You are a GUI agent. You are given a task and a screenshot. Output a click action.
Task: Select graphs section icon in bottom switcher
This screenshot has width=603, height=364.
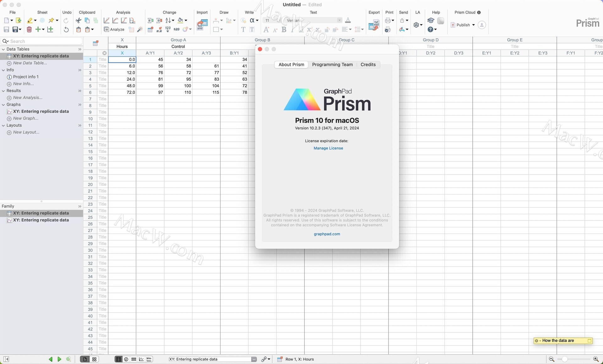click(141, 359)
